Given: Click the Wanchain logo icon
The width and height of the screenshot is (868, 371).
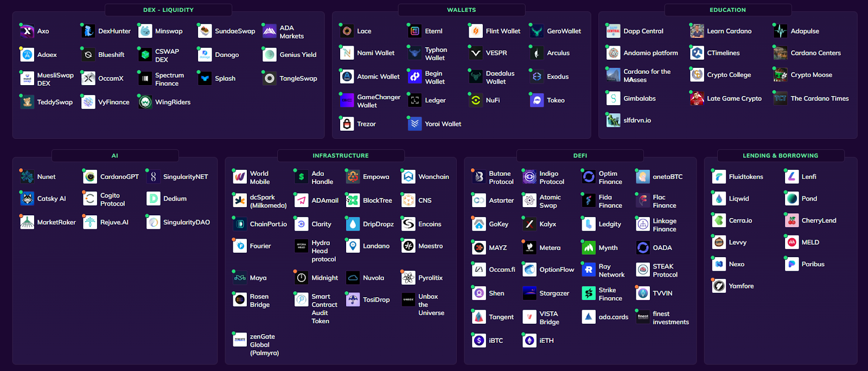Looking at the screenshot, I should (409, 177).
